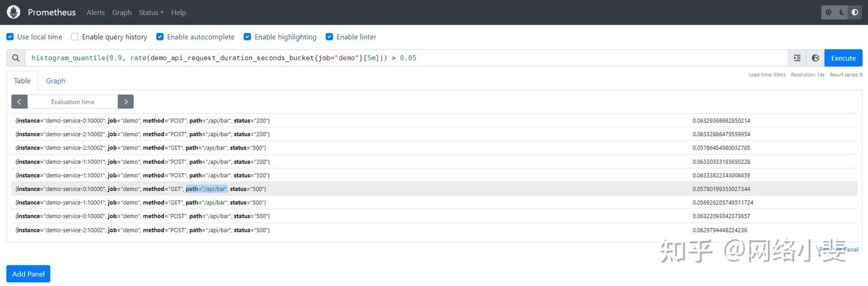The width and height of the screenshot is (868, 286).
Task: Click the format expression icon
Action: (x=797, y=58)
